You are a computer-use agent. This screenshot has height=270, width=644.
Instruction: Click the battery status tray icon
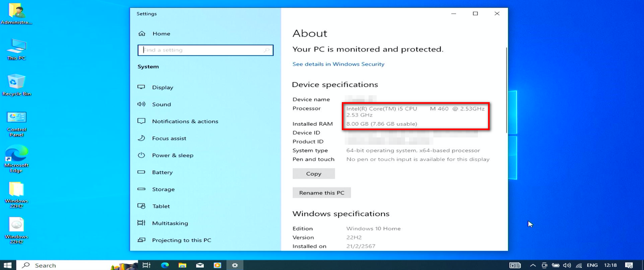(556, 265)
